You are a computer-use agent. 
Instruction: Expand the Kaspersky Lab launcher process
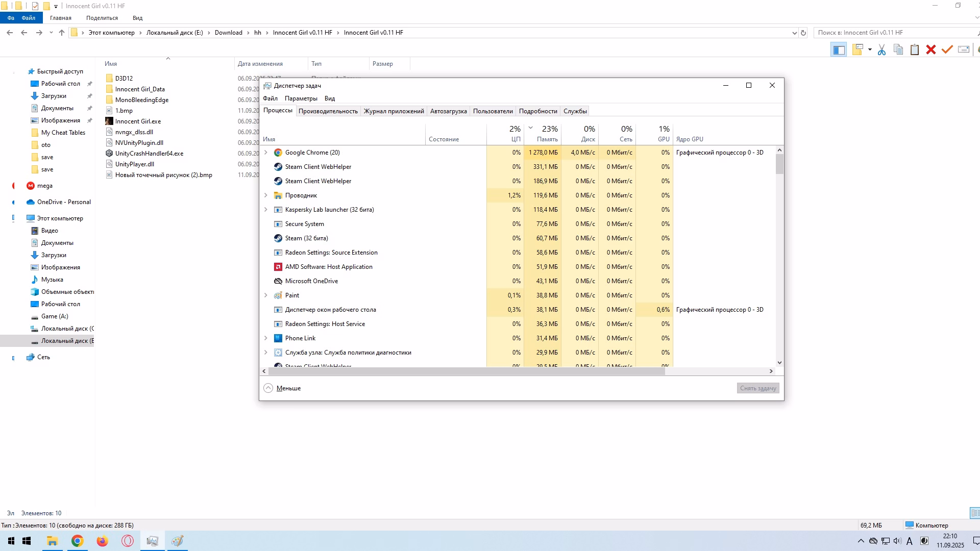pos(265,210)
